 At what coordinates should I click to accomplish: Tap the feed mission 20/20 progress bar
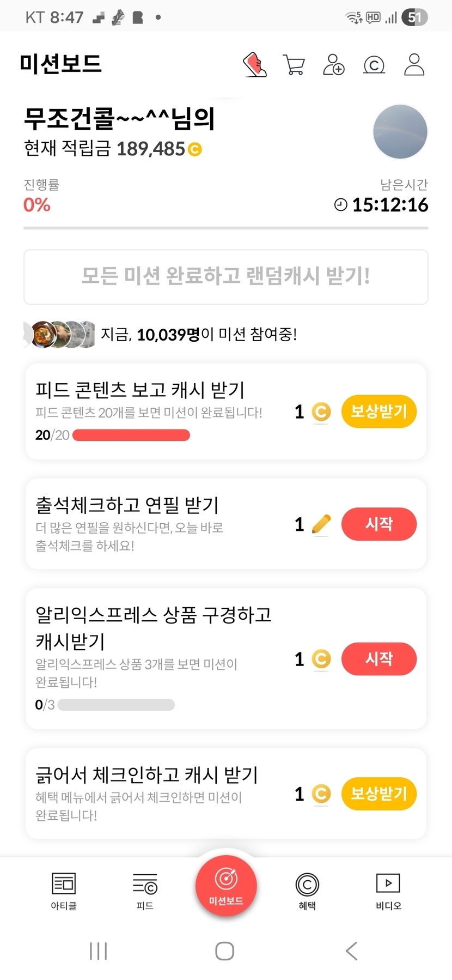point(131,435)
